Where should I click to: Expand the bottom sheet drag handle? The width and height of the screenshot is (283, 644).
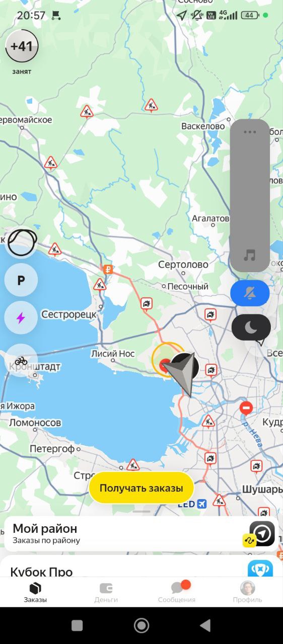pyautogui.click(x=141, y=511)
